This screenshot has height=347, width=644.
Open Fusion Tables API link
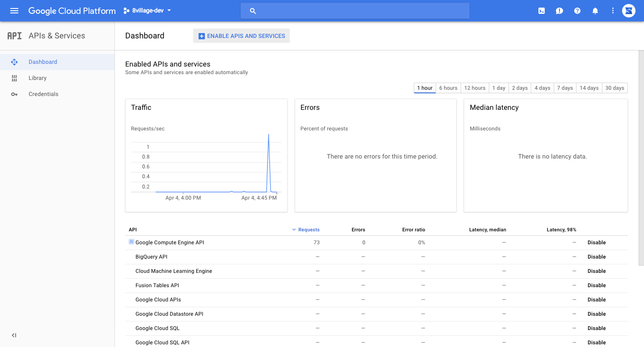[x=157, y=285]
